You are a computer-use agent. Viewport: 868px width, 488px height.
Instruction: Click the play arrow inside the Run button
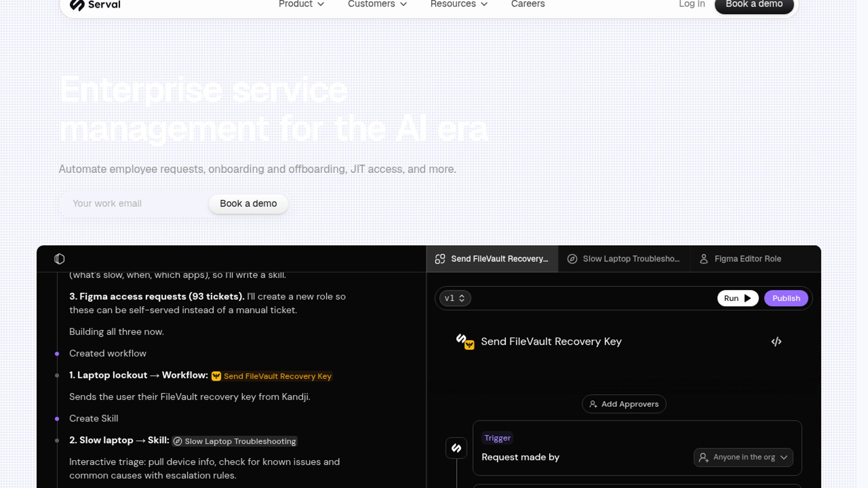pyautogui.click(x=747, y=298)
